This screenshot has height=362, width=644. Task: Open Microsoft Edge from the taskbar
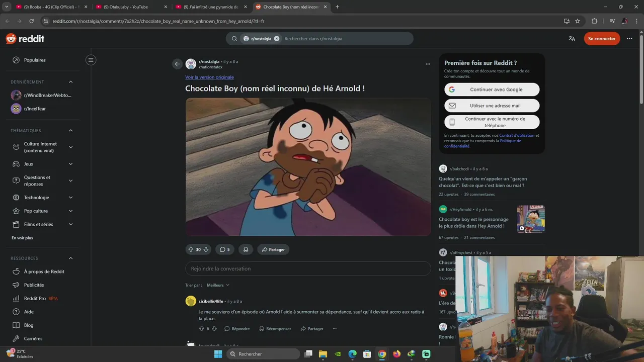pyautogui.click(x=353, y=354)
